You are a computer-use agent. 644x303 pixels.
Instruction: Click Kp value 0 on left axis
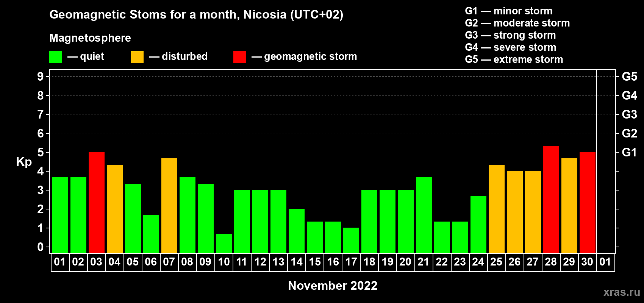(x=41, y=247)
